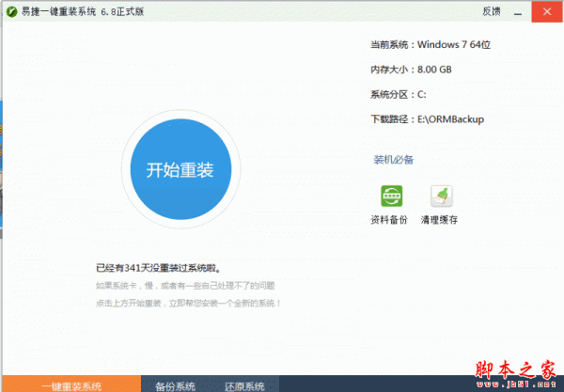Click the 点击上方开始重装 hint line
The height and width of the screenshot is (392, 564).
188,304
